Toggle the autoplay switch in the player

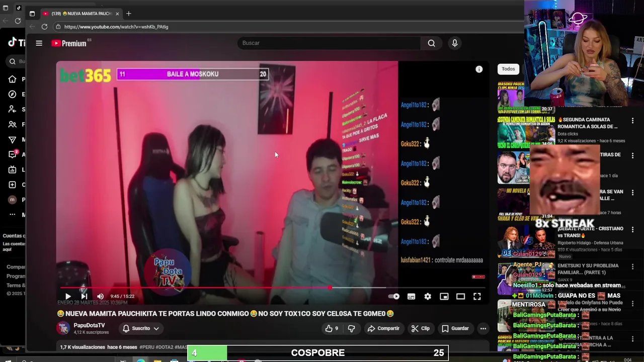[394, 297]
